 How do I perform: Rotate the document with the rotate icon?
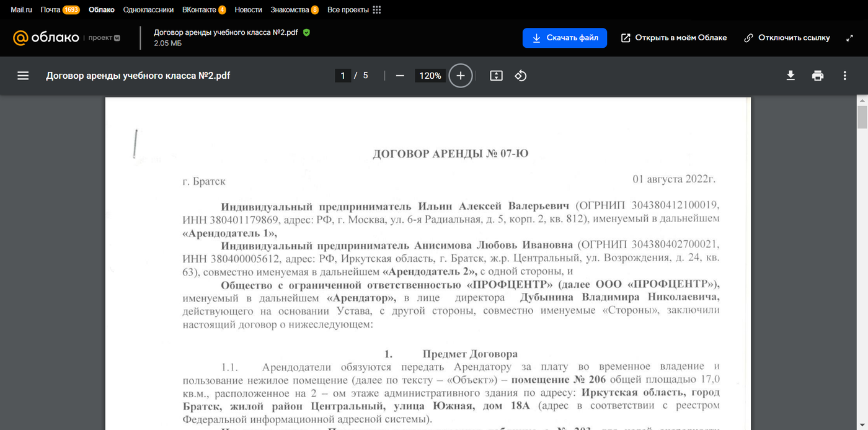pos(521,76)
